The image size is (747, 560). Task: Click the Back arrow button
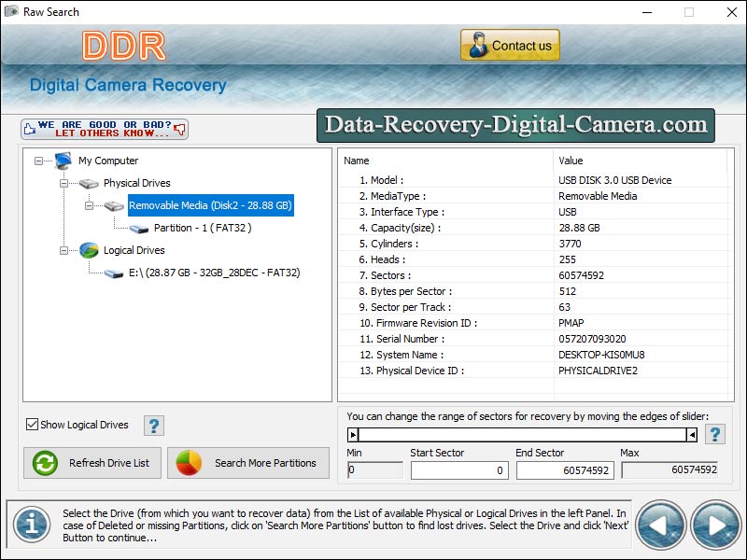click(661, 525)
